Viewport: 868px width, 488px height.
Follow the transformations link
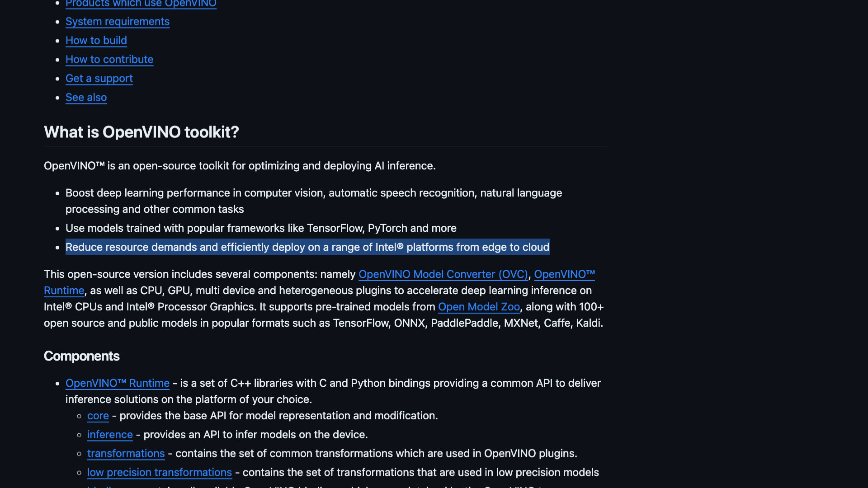[126, 454]
